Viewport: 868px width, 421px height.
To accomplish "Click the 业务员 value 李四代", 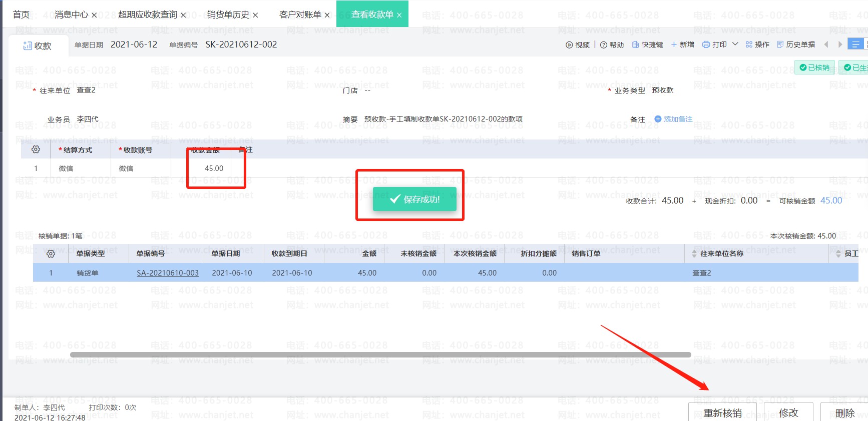I will pyautogui.click(x=88, y=119).
